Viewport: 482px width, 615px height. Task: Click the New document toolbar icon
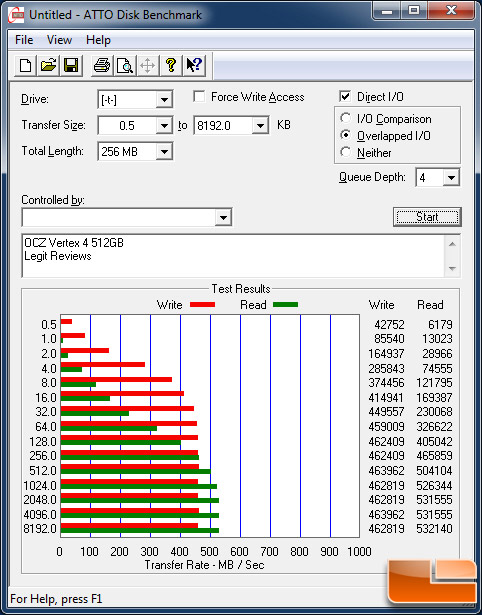coord(25,65)
